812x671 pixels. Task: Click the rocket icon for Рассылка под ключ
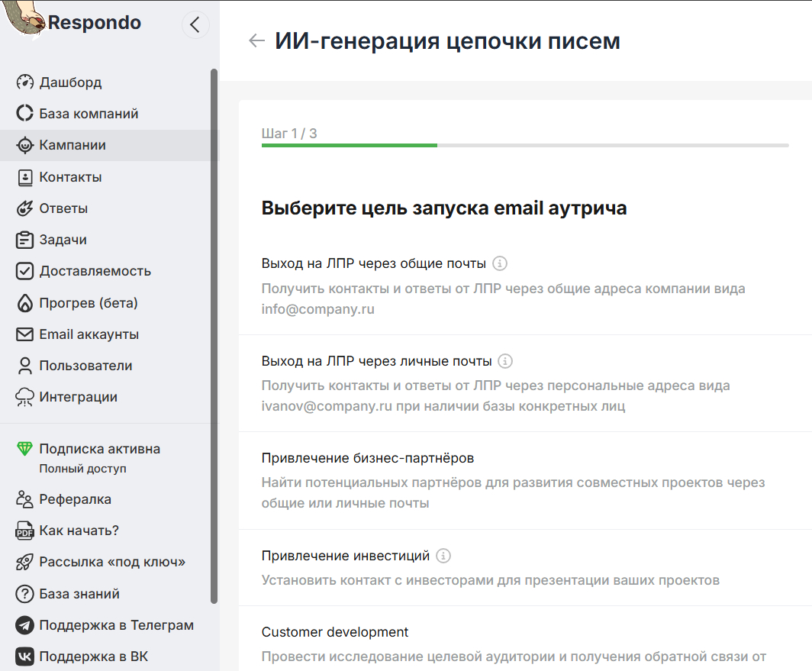(x=24, y=562)
